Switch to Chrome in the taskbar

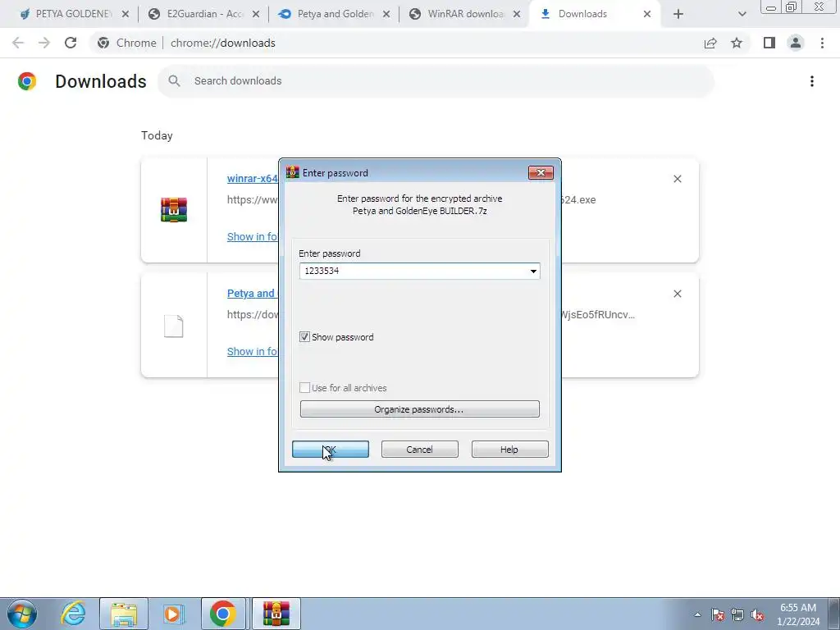pyautogui.click(x=223, y=614)
